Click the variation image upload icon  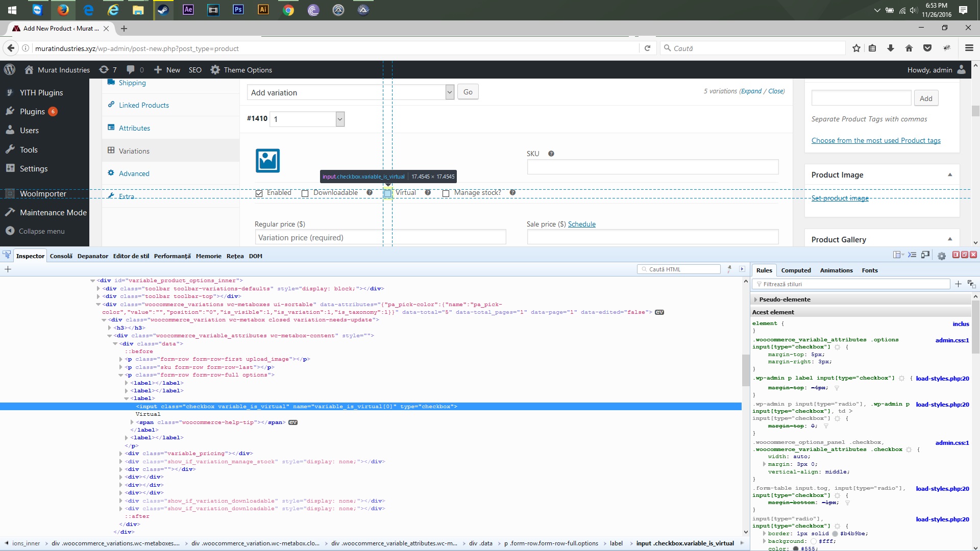[x=267, y=161]
